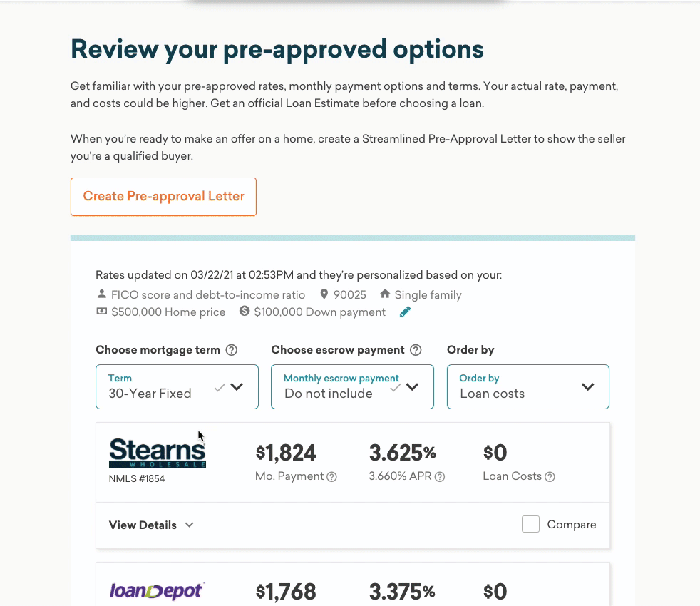Click the 3.660% APR info icon
Viewport: 700px width, 606px height.
(x=440, y=477)
